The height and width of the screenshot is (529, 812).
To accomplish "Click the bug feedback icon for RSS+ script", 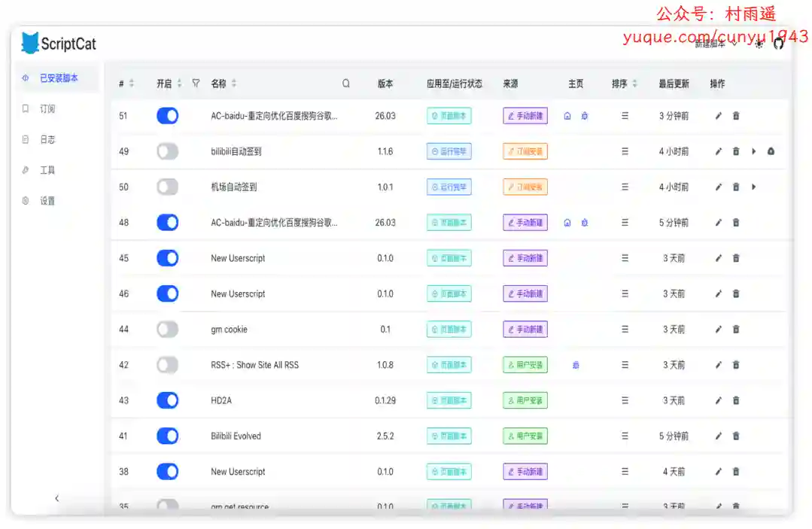I will [576, 365].
